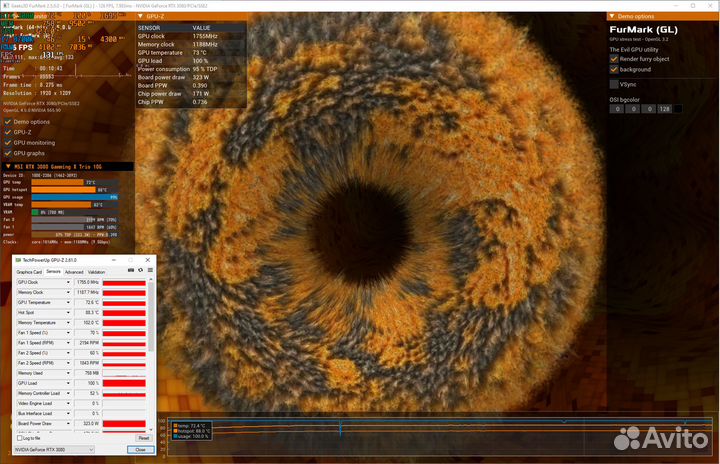Open the Memory Used sensor dropdown
Screen dimensions: 720x464
tap(68, 373)
